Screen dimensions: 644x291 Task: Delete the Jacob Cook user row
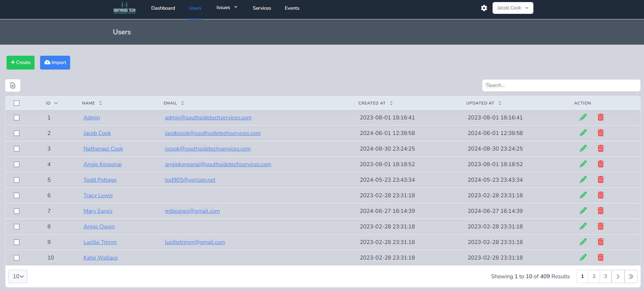tap(600, 133)
